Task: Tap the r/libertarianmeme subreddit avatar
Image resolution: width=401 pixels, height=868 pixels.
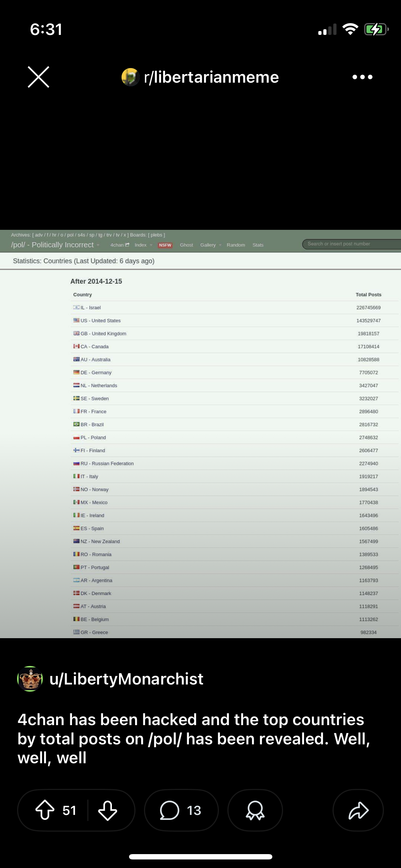Action: point(130,77)
